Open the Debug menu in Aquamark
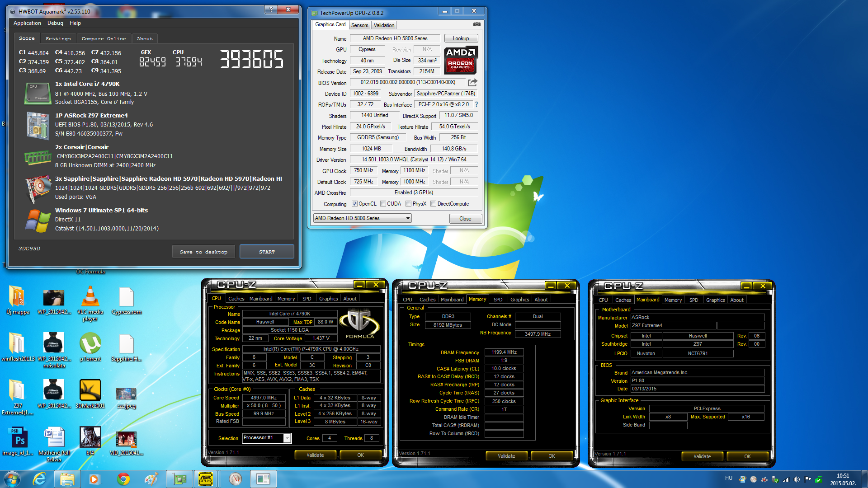868x488 pixels. click(x=55, y=23)
